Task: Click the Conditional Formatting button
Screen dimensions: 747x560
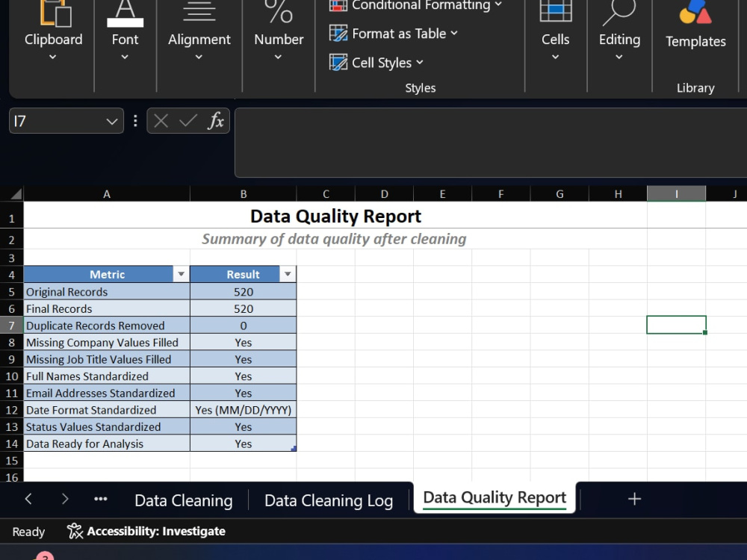Action: [x=415, y=5]
